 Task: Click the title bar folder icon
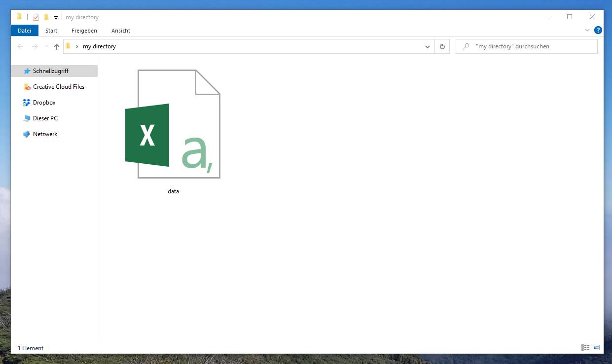coord(20,17)
